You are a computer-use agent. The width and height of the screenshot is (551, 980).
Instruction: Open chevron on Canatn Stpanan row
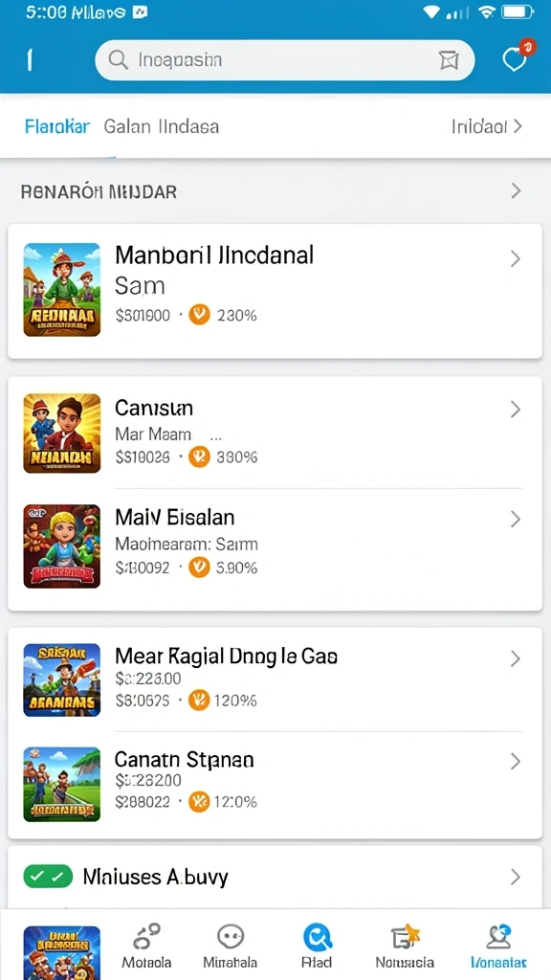click(516, 761)
